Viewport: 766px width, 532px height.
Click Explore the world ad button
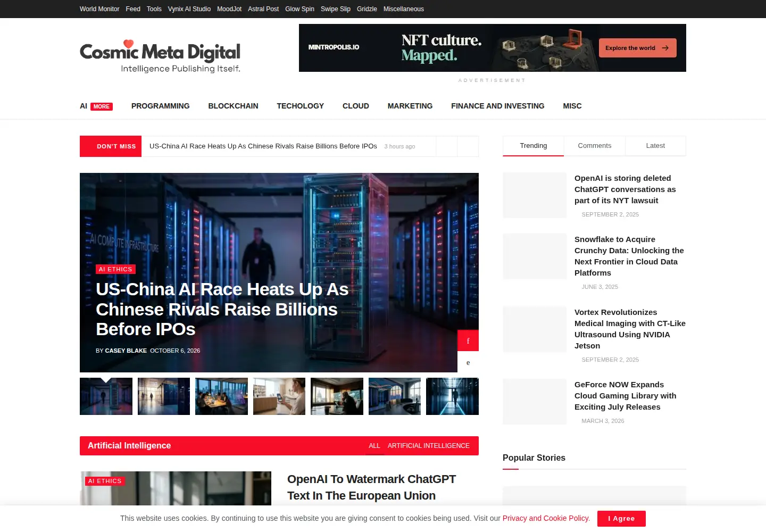pos(637,48)
